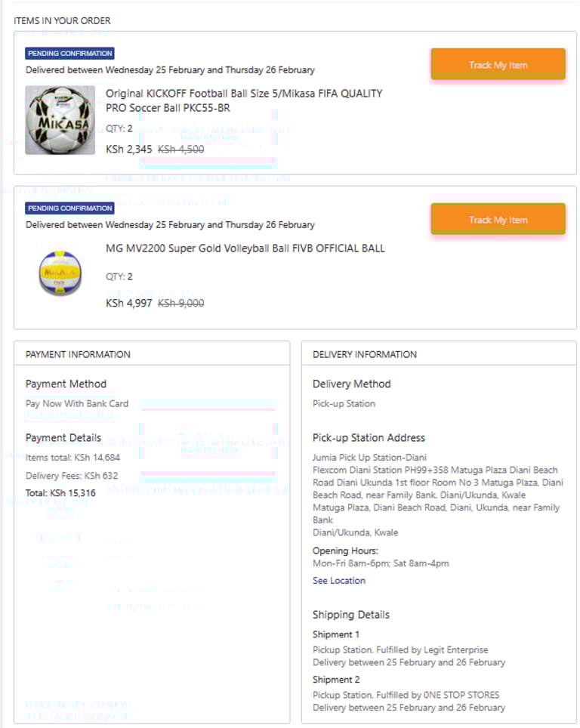Click the KSh 2,345 football price

[x=128, y=149]
